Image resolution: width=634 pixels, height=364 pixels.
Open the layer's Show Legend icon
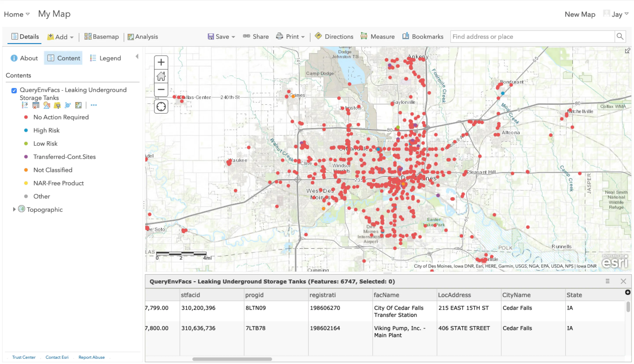point(25,105)
